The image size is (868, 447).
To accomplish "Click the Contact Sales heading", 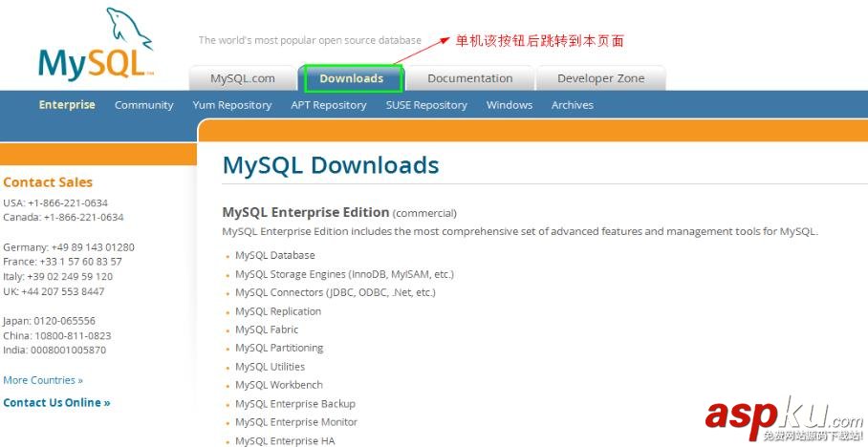I will pyautogui.click(x=48, y=182).
